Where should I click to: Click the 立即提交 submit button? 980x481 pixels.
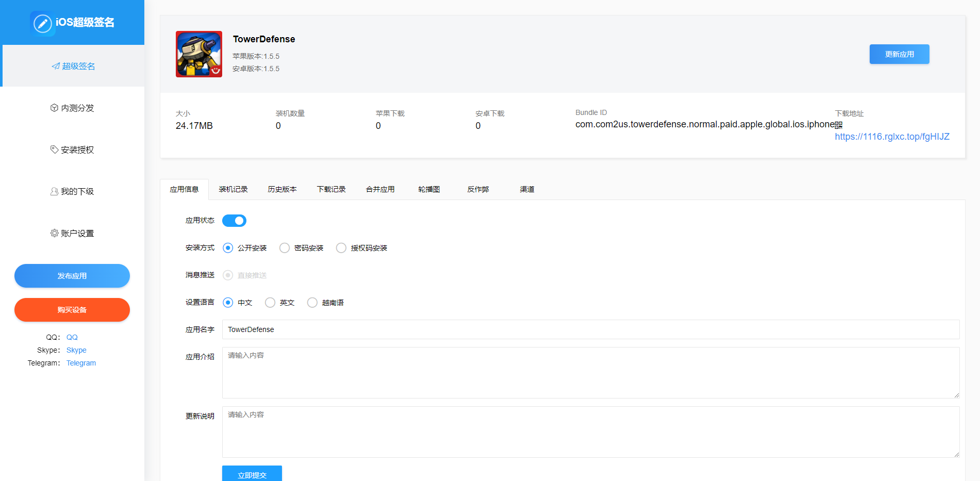pos(252,474)
